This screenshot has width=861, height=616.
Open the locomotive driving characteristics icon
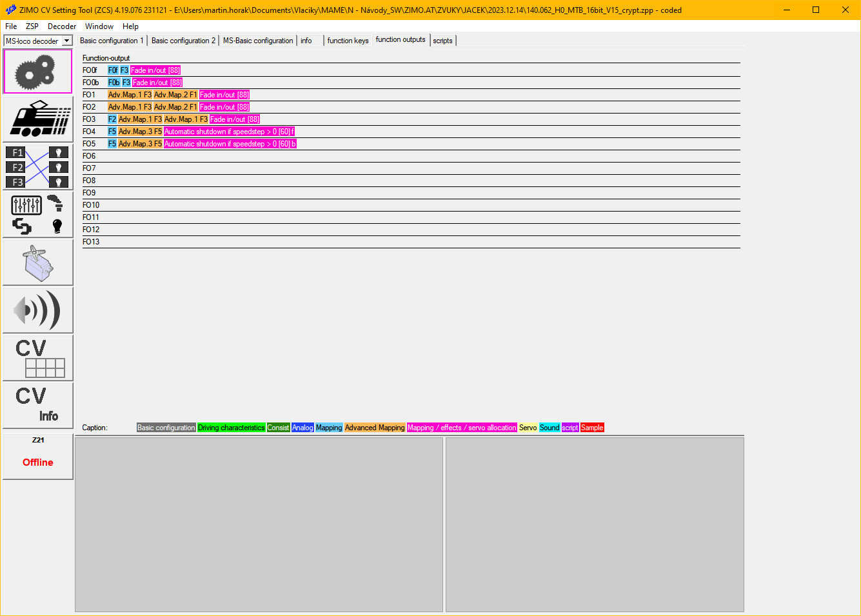[37, 119]
